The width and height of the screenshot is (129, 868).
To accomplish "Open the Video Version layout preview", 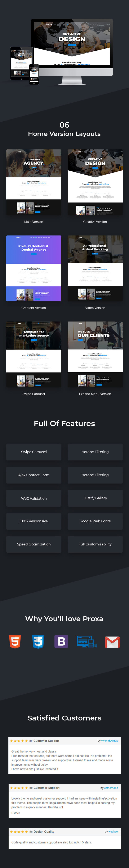I will click(95, 268).
